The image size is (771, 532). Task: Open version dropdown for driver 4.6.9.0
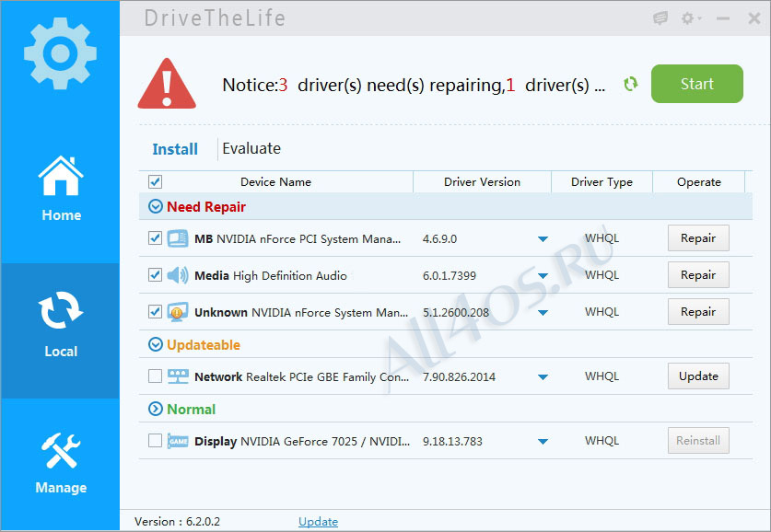click(543, 239)
